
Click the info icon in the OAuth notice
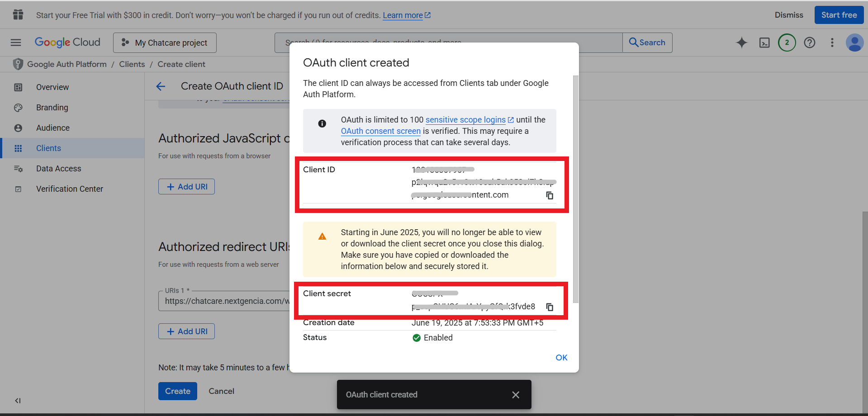click(x=322, y=123)
